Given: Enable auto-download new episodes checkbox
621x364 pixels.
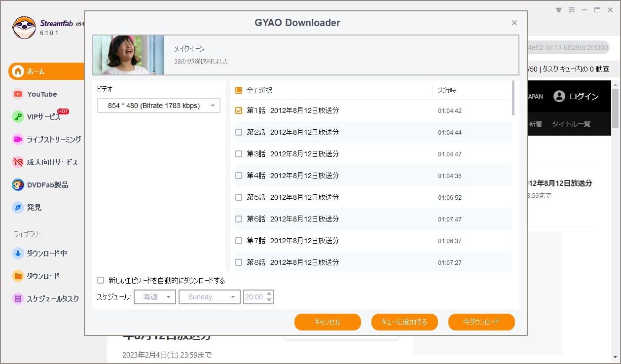Looking at the screenshot, I should pos(101,280).
